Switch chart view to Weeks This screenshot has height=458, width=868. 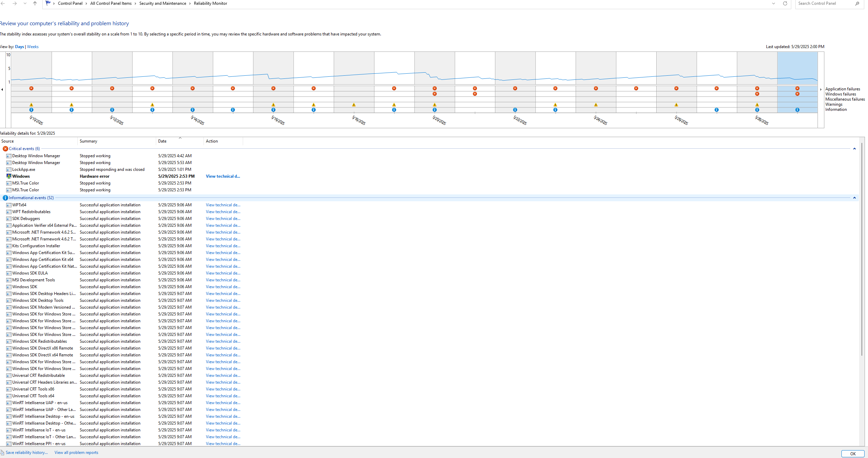coord(33,47)
